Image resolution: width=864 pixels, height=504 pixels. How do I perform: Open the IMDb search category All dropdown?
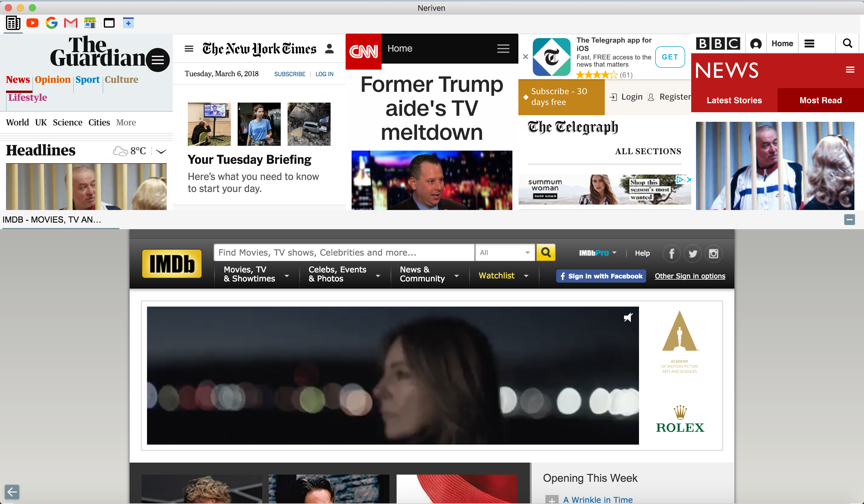[504, 253]
